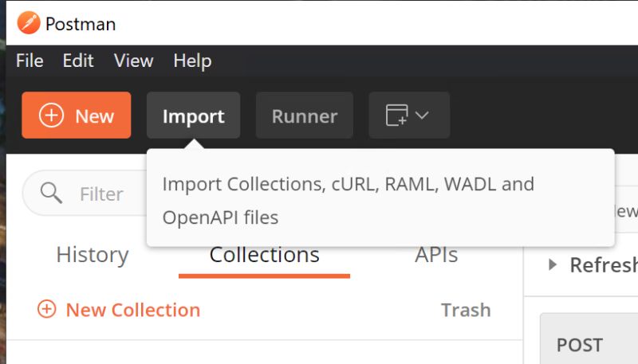Viewport: 638px width, 364px height.
Task: Open the Help menu
Action: (192, 61)
